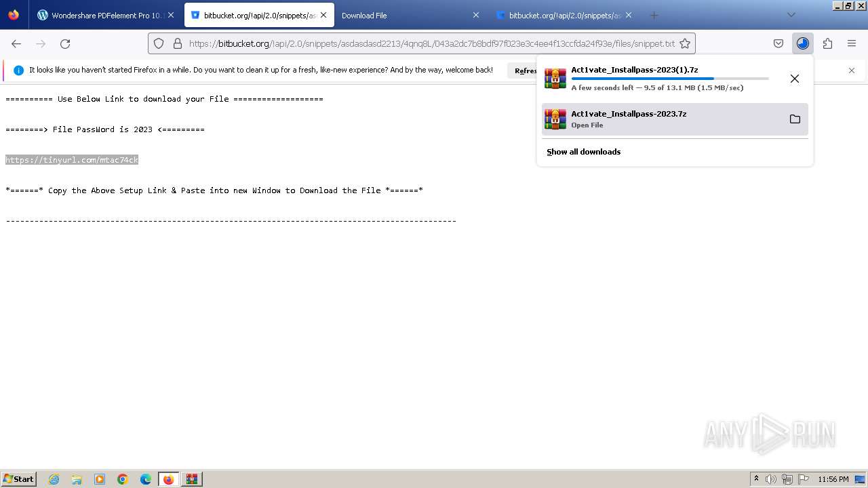The image size is (868, 488).
Task: View site security lock info
Action: pos(178,43)
